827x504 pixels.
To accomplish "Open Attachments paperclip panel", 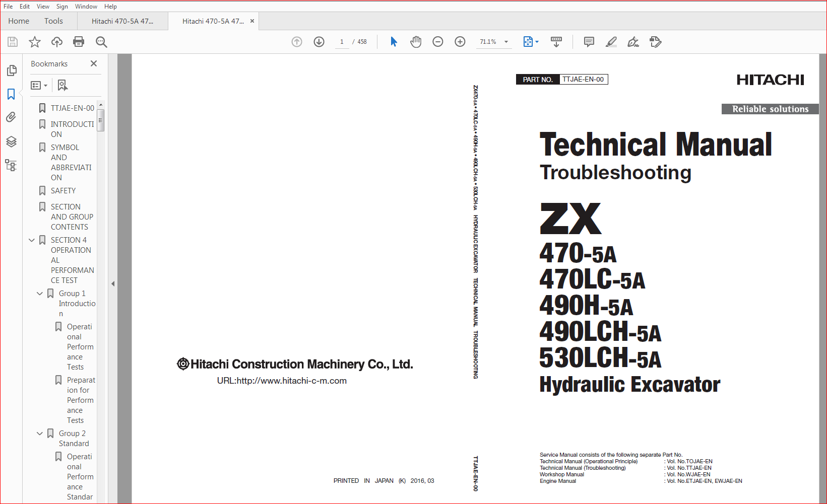I will pos(11,117).
